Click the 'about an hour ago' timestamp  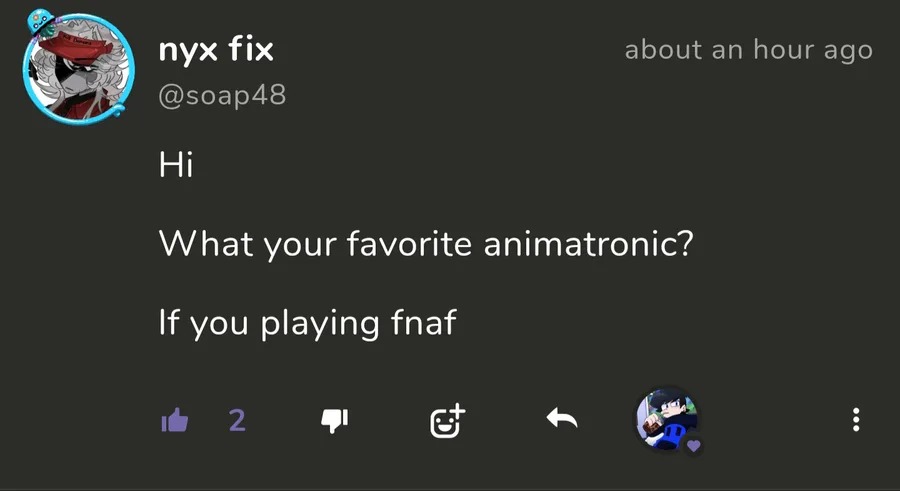tap(748, 50)
